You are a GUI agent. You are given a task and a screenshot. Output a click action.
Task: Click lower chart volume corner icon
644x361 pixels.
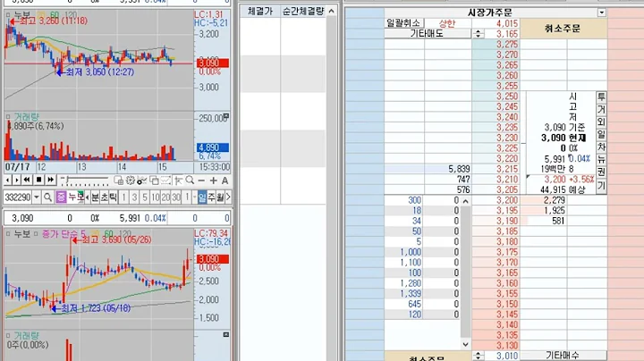(225, 335)
